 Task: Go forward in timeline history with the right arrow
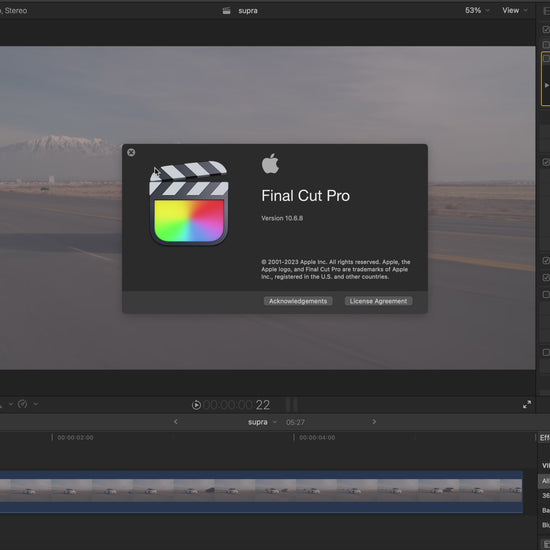pyautogui.click(x=374, y=422)
